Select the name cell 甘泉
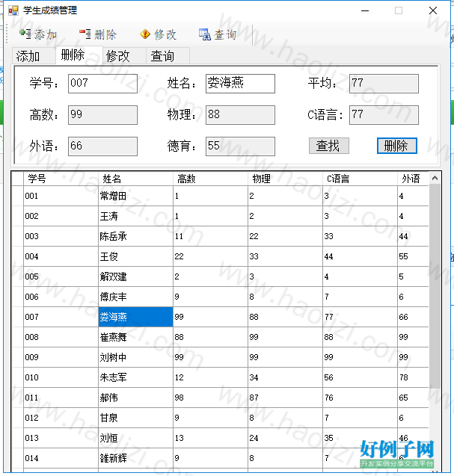Image resolution: width=454 pixels, height=476 pixels. point(135,418)
